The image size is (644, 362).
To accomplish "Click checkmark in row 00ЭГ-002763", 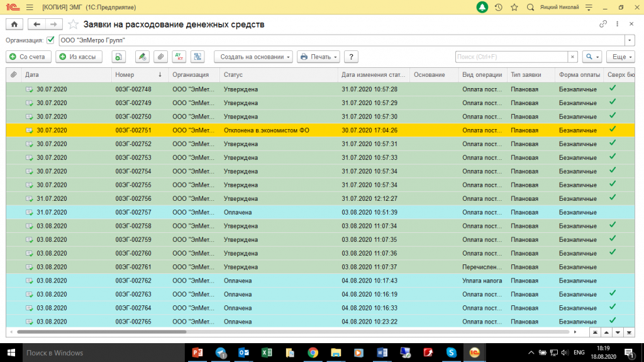I will click(613, 293).
